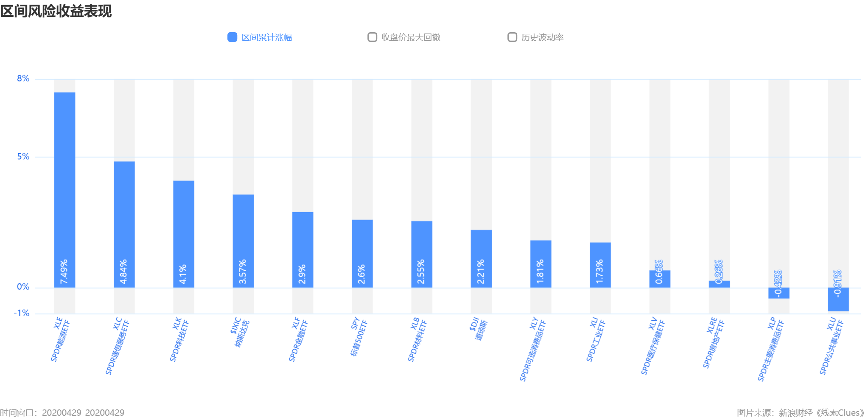Click the 历史波动率 legend label
868x420 pixels.
[x=542, y=37]
